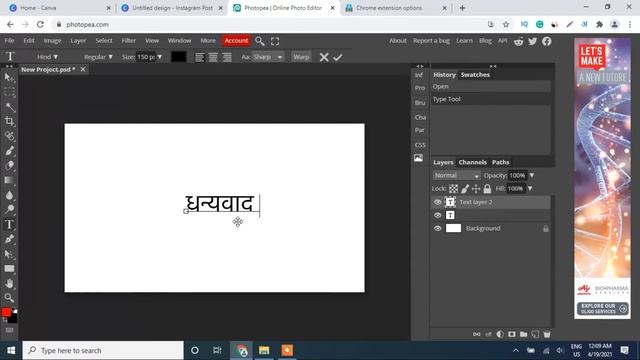Open the Hind font family dropdown
Screen dimensions: 640x360
coord(47,57)
